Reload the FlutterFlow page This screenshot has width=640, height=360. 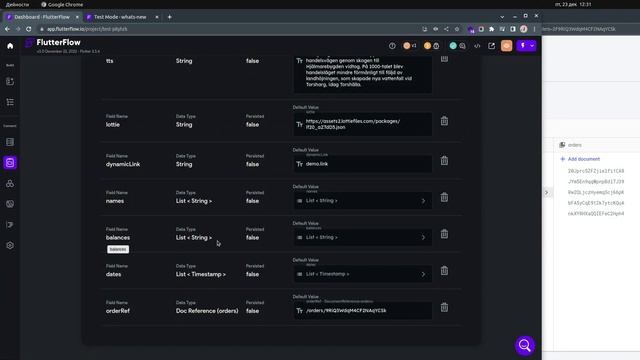[x=29, y=29]
